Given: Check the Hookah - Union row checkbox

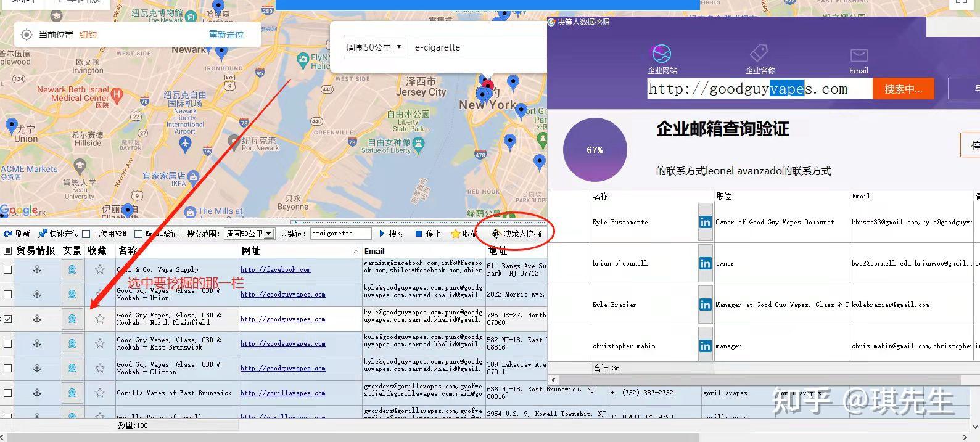Looking at the screenshot, I should coord(7,294).
